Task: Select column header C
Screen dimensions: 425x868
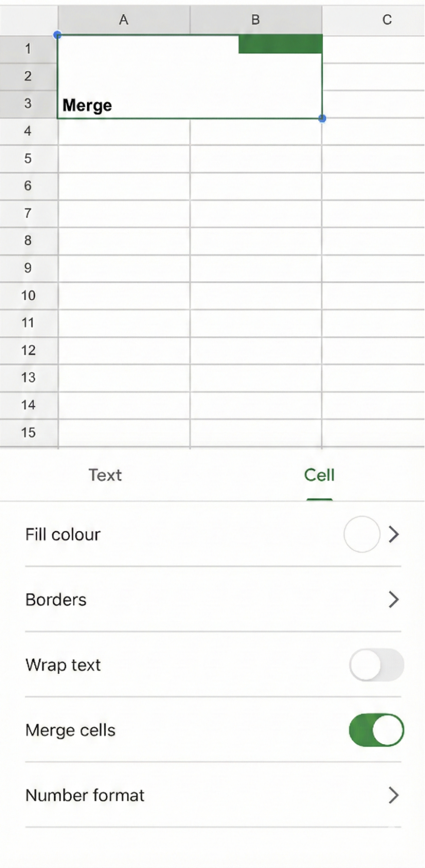Action: (386, 20)
